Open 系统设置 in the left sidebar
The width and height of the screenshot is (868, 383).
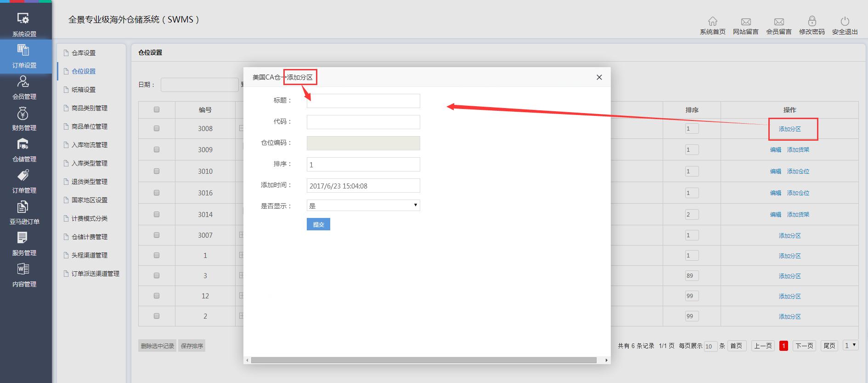[x=24, y=24]
